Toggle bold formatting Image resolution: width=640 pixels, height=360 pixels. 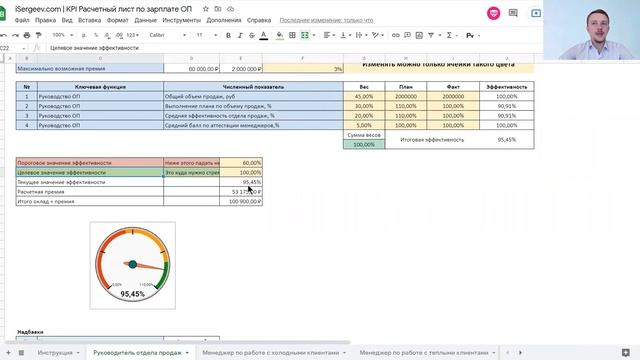click(228, 36)
